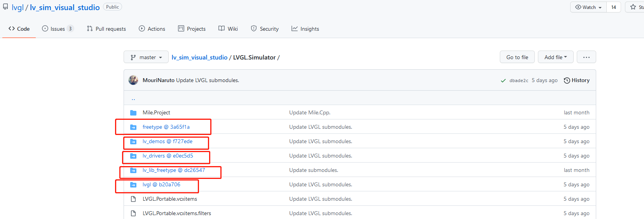Open the master branch dropdown
This screenshot has height=219, width=644.
[x=146, y=57]
